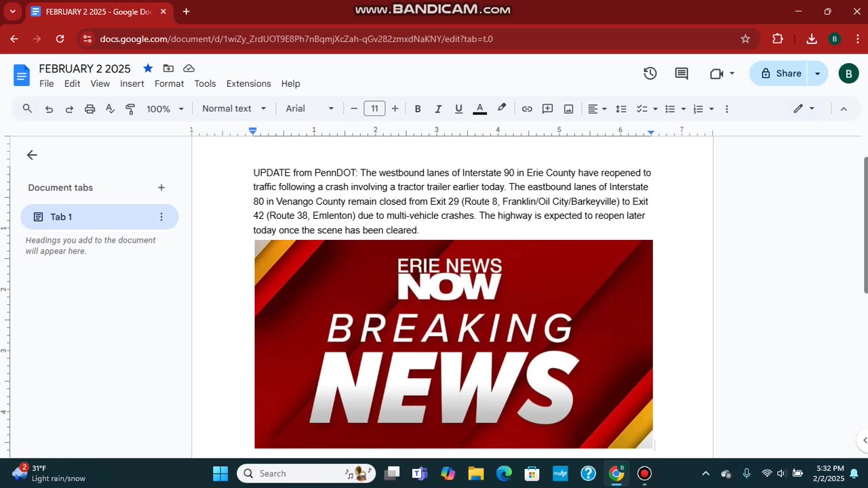868x488 pixels.
Task: Rename the FEBRUARY 2 2025 document title
Action: [85, 68]
